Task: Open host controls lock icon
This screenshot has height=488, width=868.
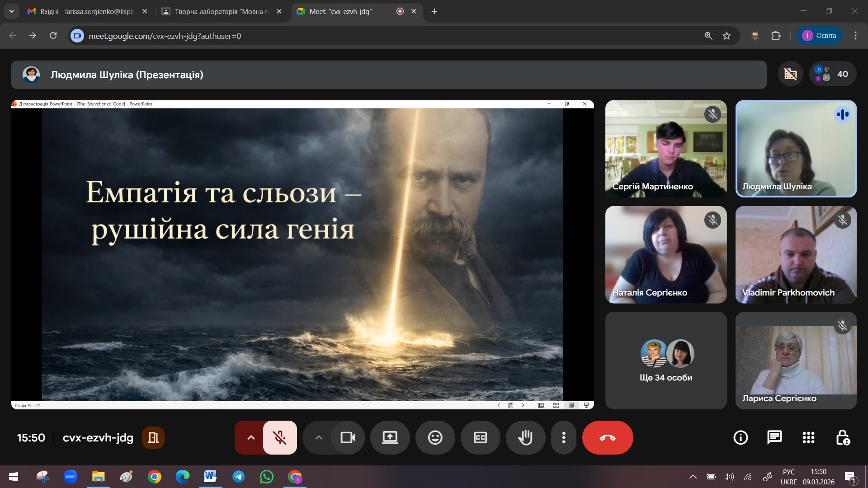Action: 843,437
